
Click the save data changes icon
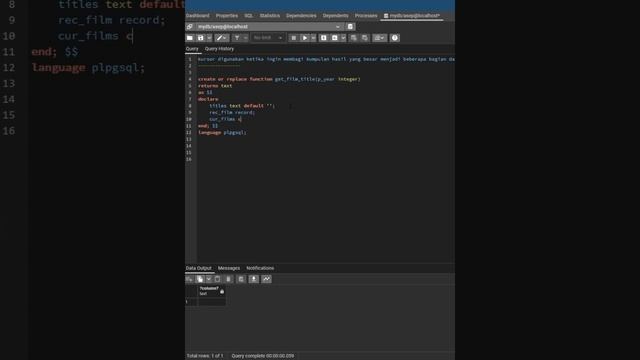coord(241,279)
